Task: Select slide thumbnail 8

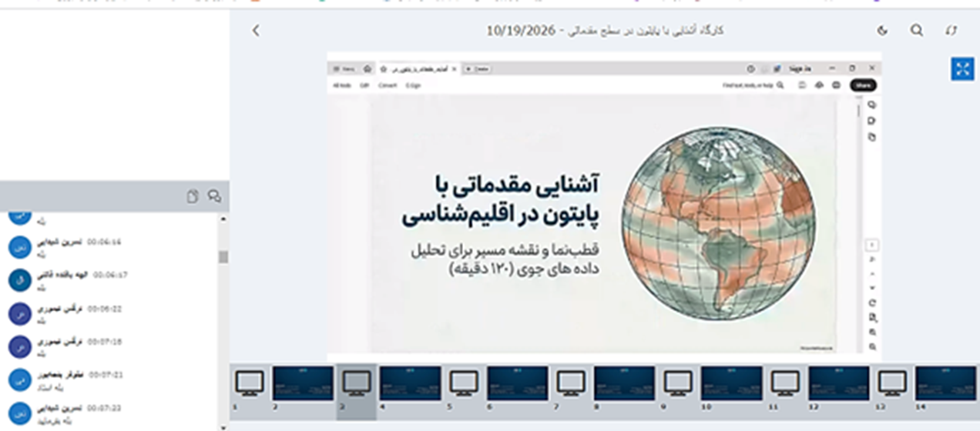Action: (625, 383)
